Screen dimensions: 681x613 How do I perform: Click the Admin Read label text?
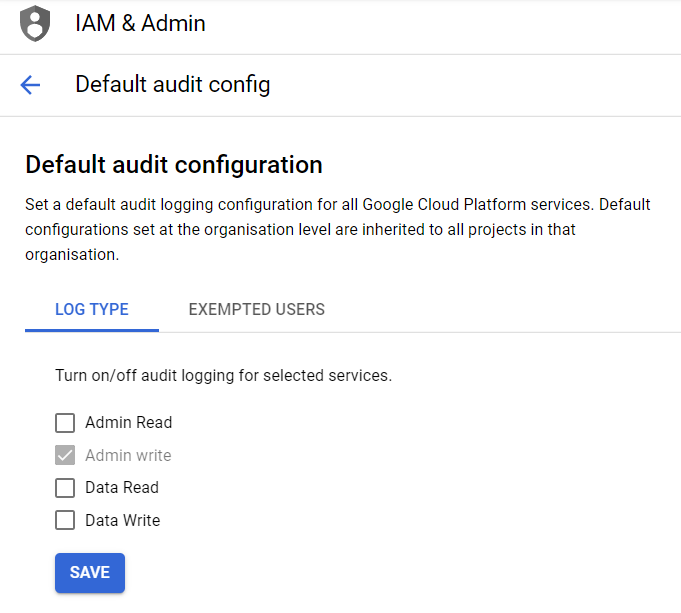click(x=128, y=423)
